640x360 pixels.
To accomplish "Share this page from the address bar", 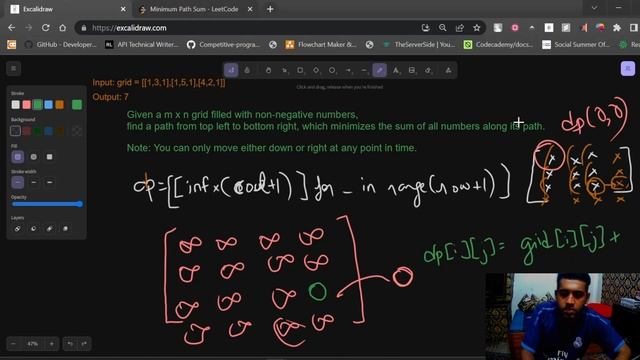I will (460, 28).
